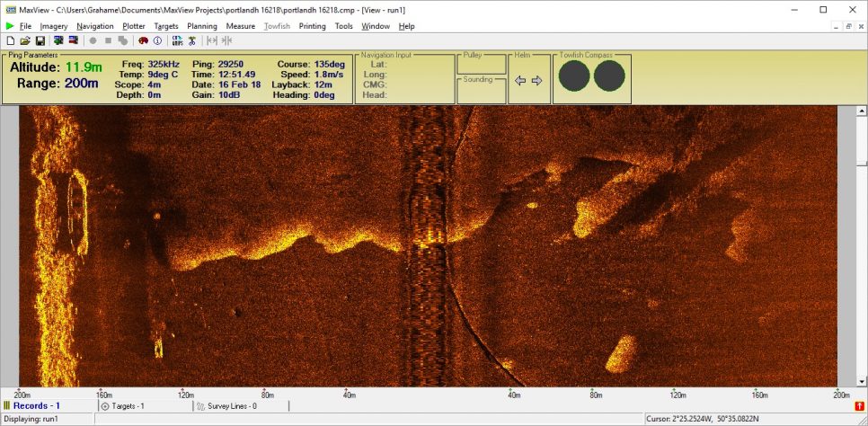The width and height of the screenshot is (868, 426).
Task: Click the Displaying: run1 status text
Action: (x=31, y=419)
